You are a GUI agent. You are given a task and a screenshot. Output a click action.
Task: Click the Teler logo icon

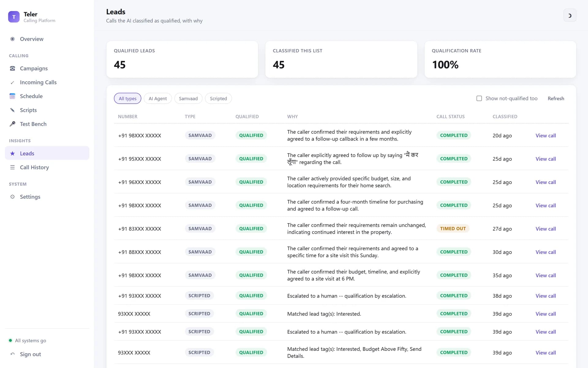[14, 17]
